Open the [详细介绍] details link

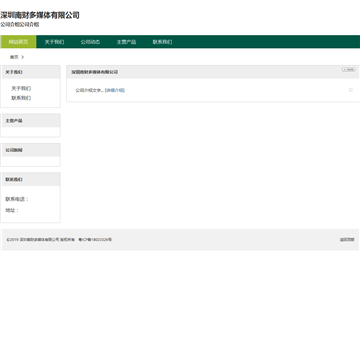(x=115, y=90)
